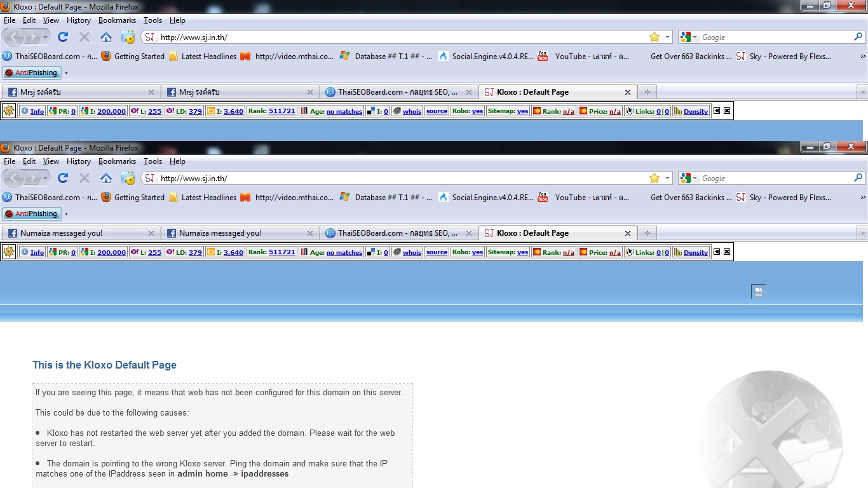Click the small image icon in the blue page header
This screenshot has width=868, height=488.
(x=758, y=292)
